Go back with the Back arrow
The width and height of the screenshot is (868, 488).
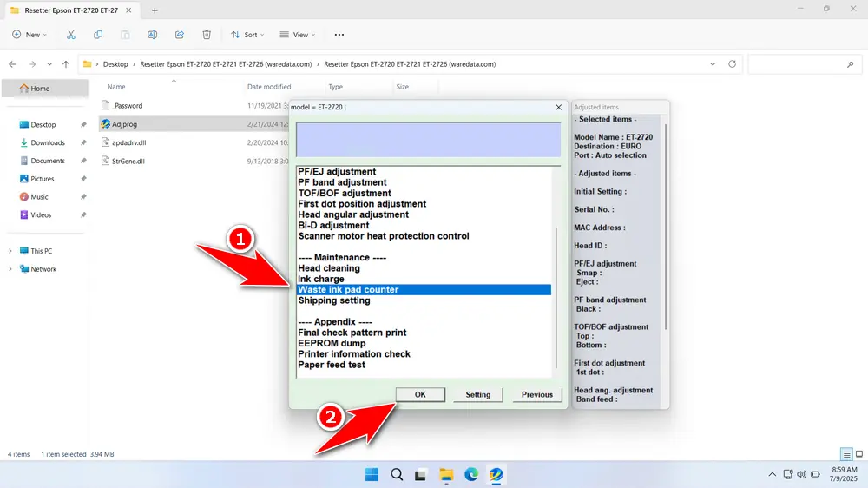click(12, 64)
